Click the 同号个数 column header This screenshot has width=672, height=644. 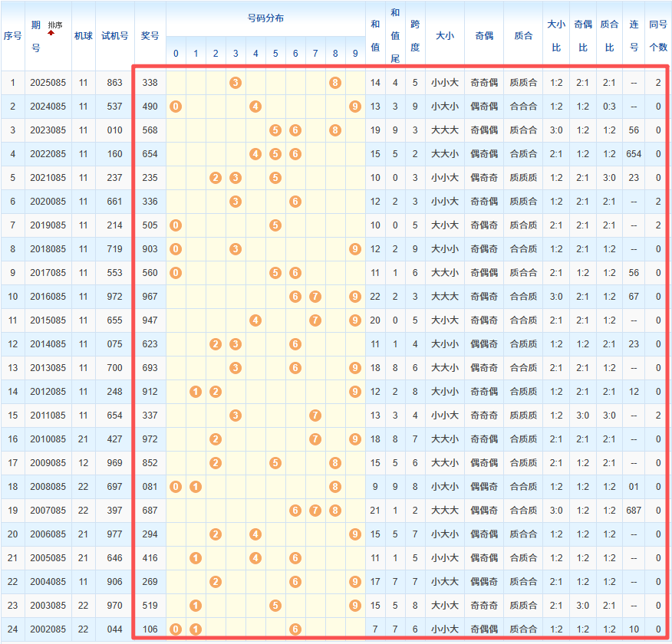[x=658, y=35]
